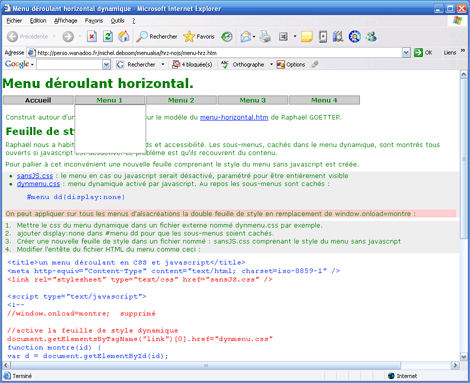Image resolution: width=470 pixels, height=383 pixels.
Task: Print the page with printer icon
Action: (265, 36)
